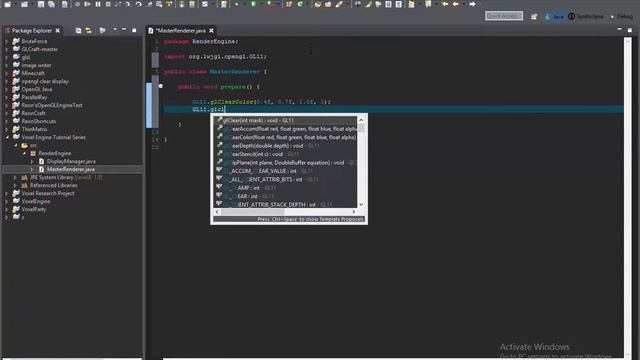The image size is (640, 360).
Task: Open Package Explorer view menu arrow
Action: tap(115, 30)
